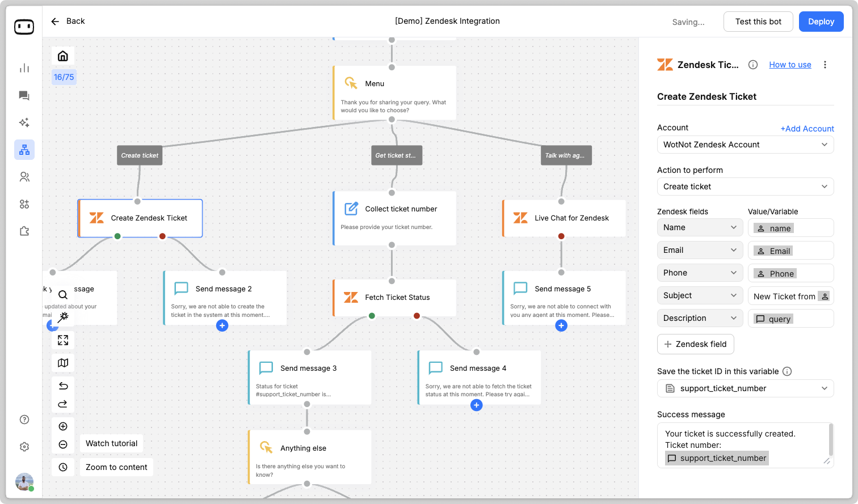
Task: Click the Deploy button
Action: point(821,22)
